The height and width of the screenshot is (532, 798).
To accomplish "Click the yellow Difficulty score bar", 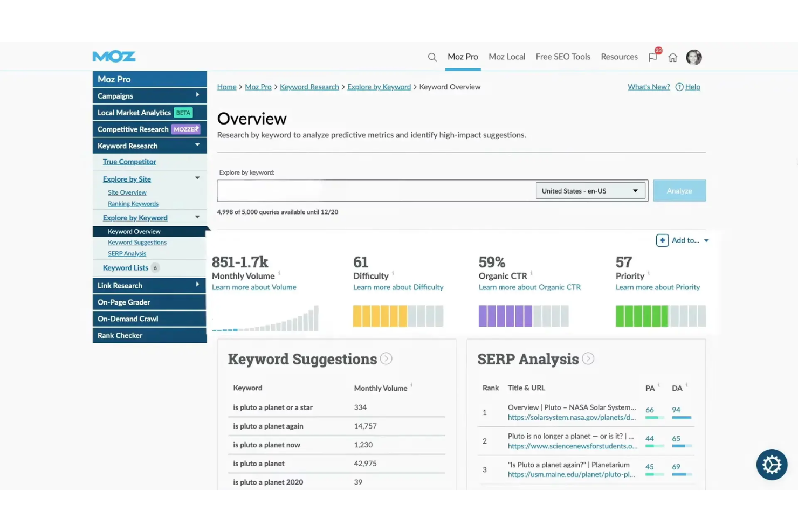I will click(398, 316).
